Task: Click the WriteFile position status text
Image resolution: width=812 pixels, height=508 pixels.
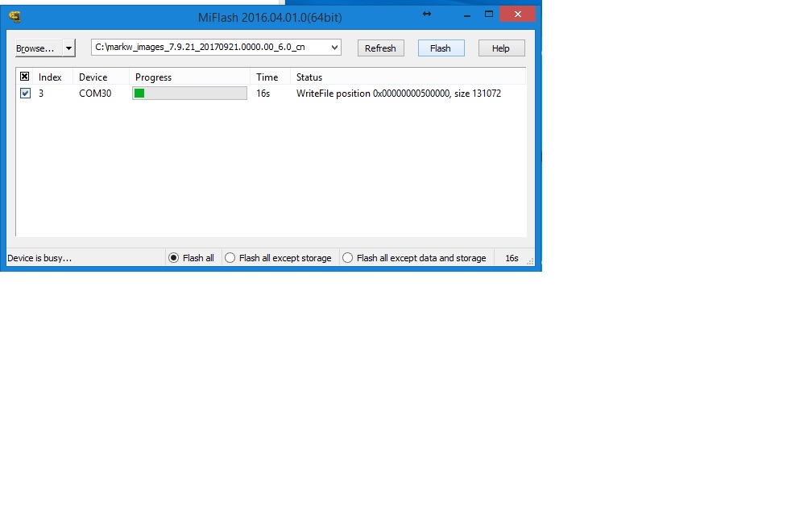Action: point(399,94)
